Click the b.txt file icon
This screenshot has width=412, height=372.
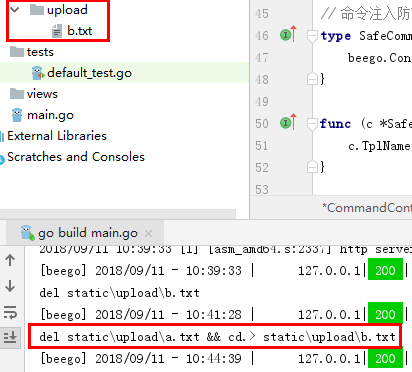tap(57, 31)
